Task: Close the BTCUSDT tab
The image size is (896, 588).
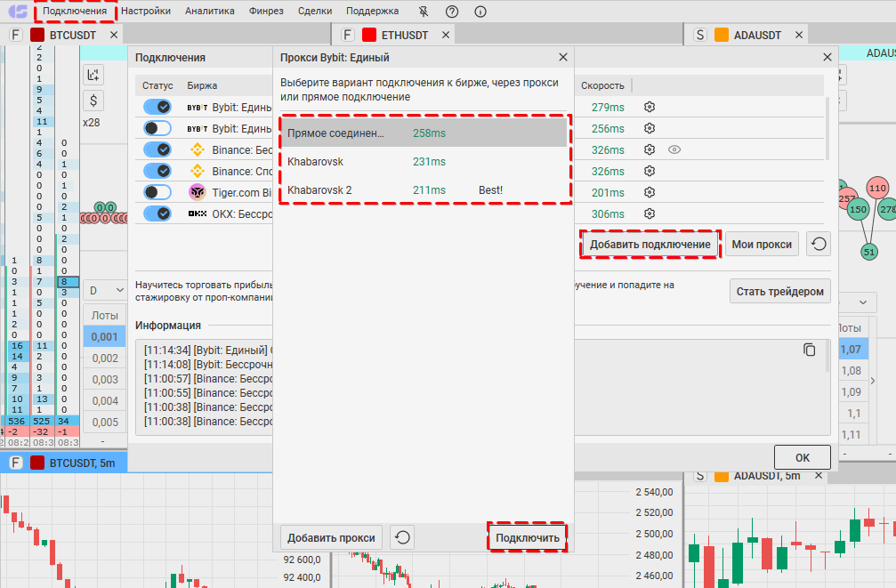Action: 114,35
